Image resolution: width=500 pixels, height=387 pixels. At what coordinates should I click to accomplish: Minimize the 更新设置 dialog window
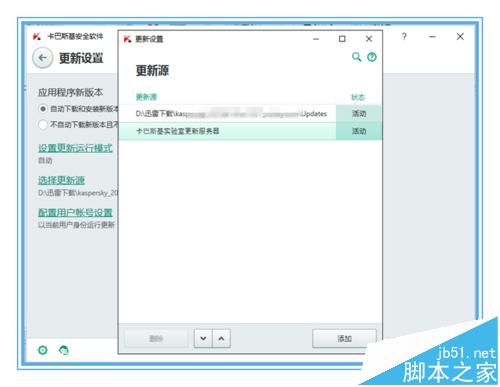[316, 39]
